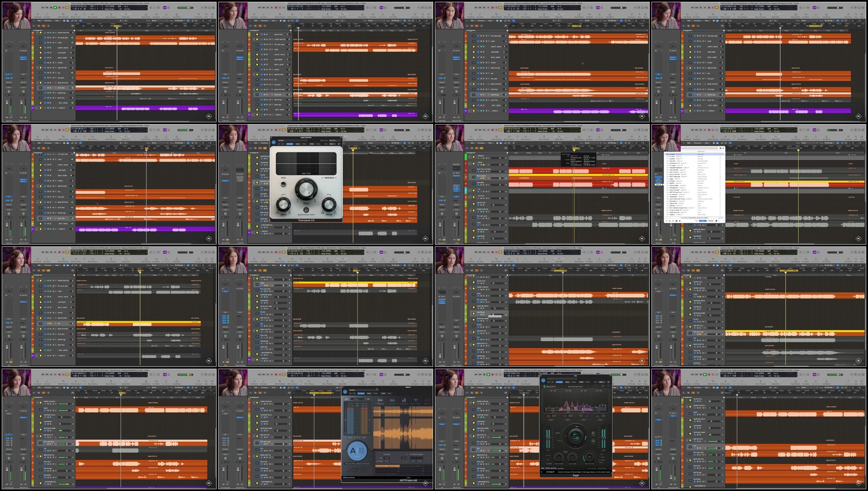Open the Playback view icon in MetricAB
This screenshot has height=491, width=868.
pos(380,402)
